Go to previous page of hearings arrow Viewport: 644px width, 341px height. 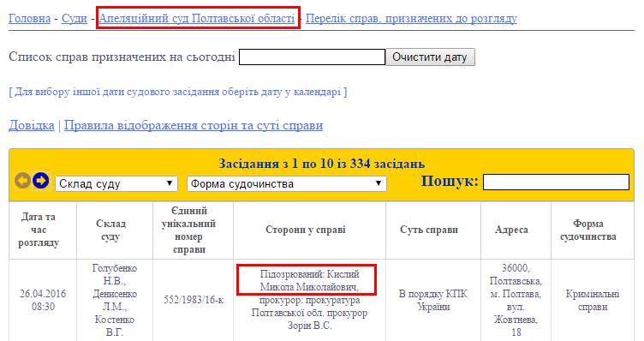[x=22, y=181]
